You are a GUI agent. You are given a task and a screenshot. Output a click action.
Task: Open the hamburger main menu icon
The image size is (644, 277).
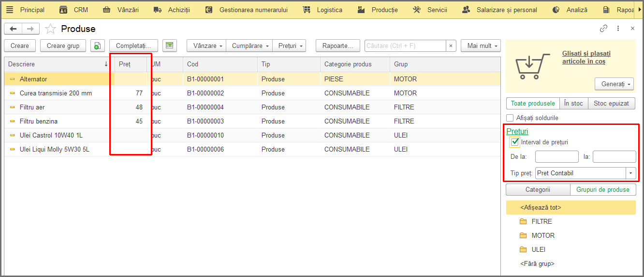(10, 10)
